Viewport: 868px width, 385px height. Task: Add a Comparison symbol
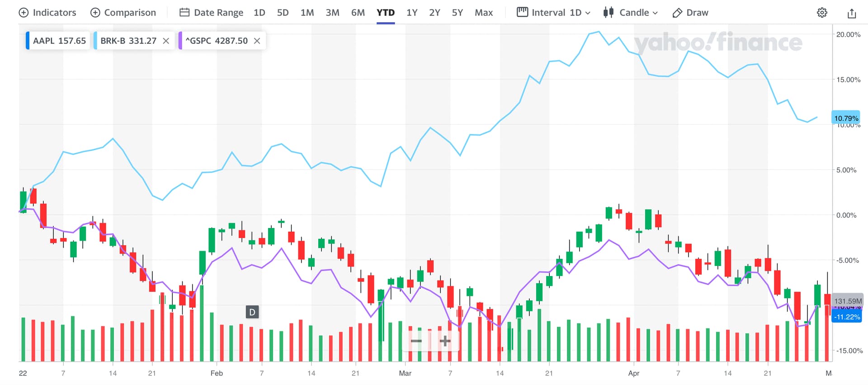pos(123,13)
